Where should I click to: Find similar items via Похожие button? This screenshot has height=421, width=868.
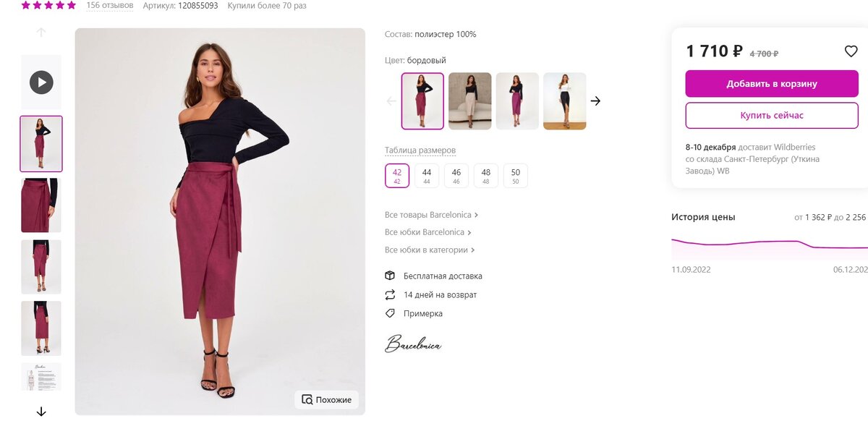point(327,399)
